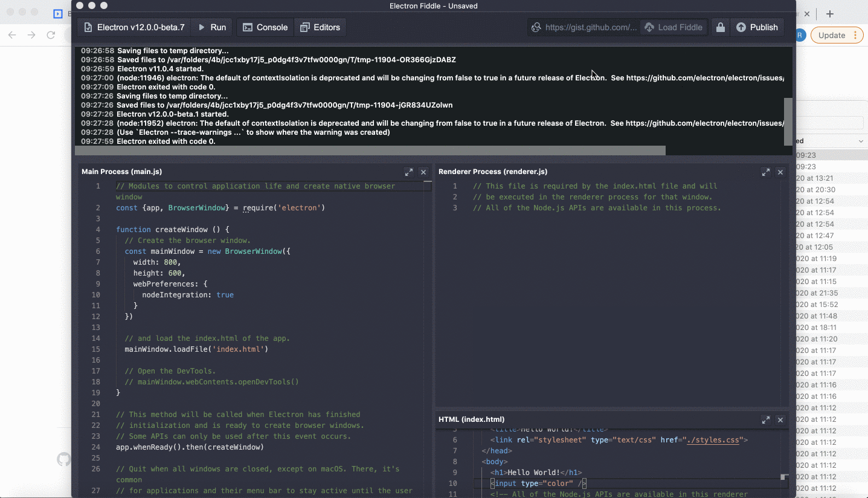This screenshot has width=868, height=498.
Task: Click the 'function createWindow ()' code line
Action: (x=173, y=230)
